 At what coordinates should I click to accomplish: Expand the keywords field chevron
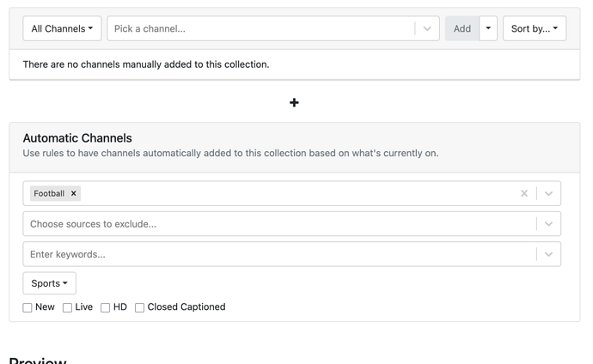click(x=548, y=254)
